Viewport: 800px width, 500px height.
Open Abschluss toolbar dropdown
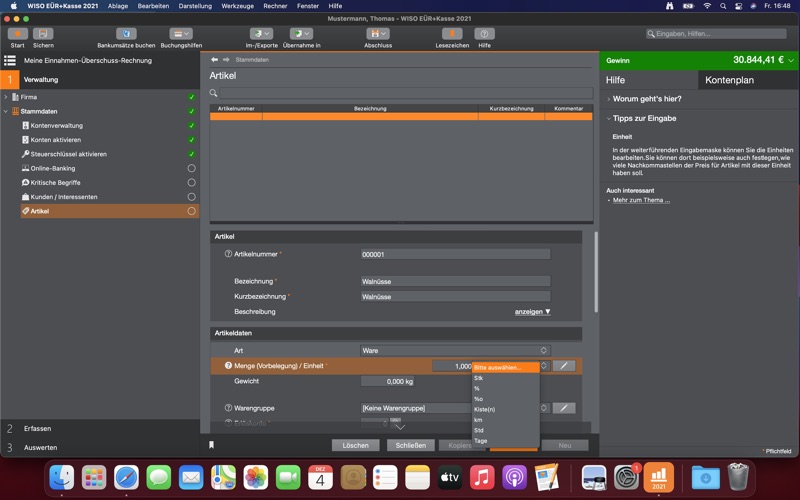click(x=378, y=34)
